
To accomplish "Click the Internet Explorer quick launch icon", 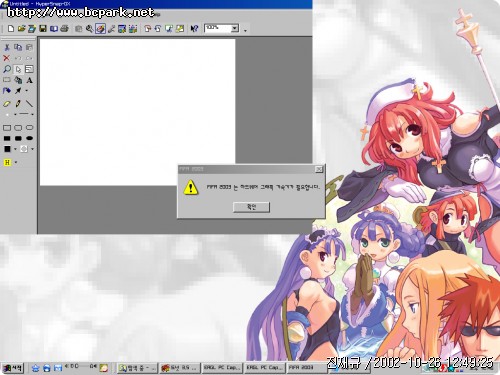I will [47, 368].
